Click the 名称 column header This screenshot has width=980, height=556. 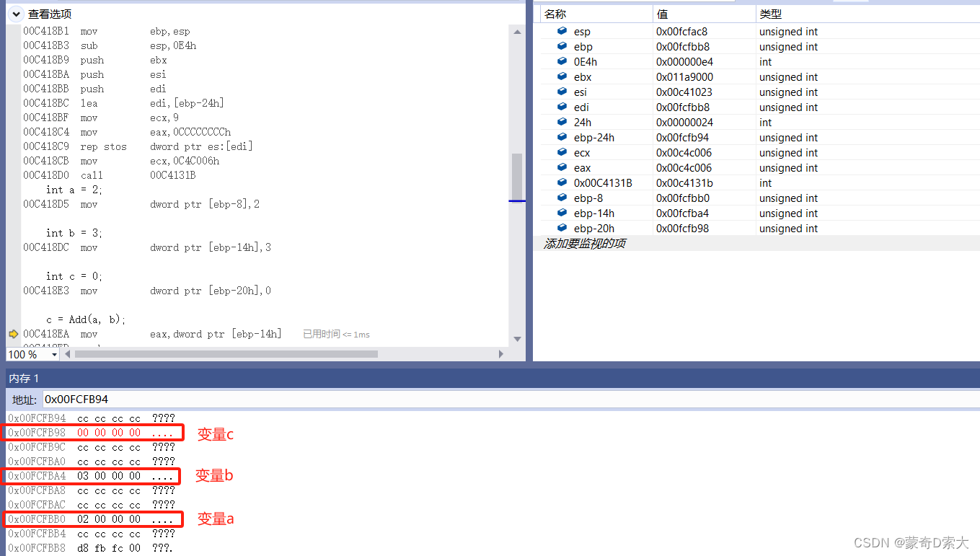[x=596, y=14]
